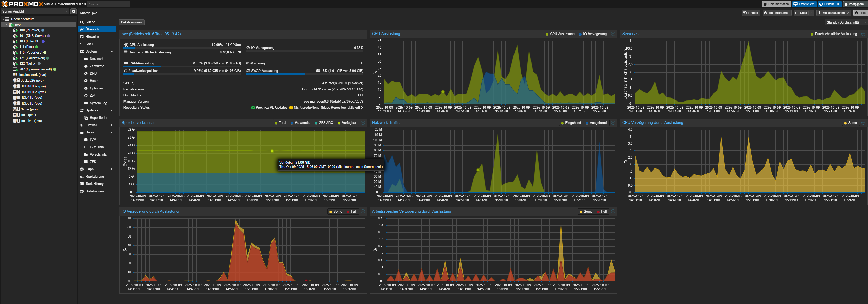Click into the Suche search field
Image resolution: width=868 pixels, height=304 pixels.
click(108, 4)
